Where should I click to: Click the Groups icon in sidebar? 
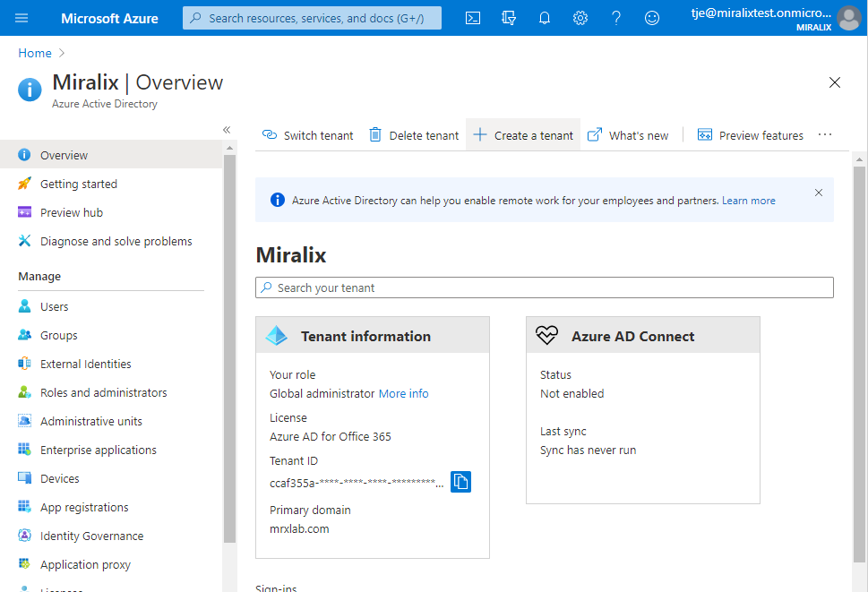[24, 335]
